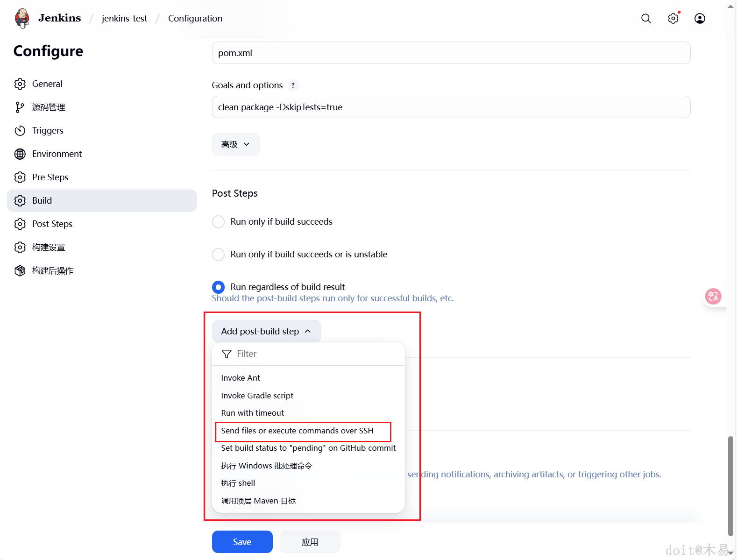
Task: Click the 源码管理 branch icon
Action: pyautogui.click(x=20, y=107)
